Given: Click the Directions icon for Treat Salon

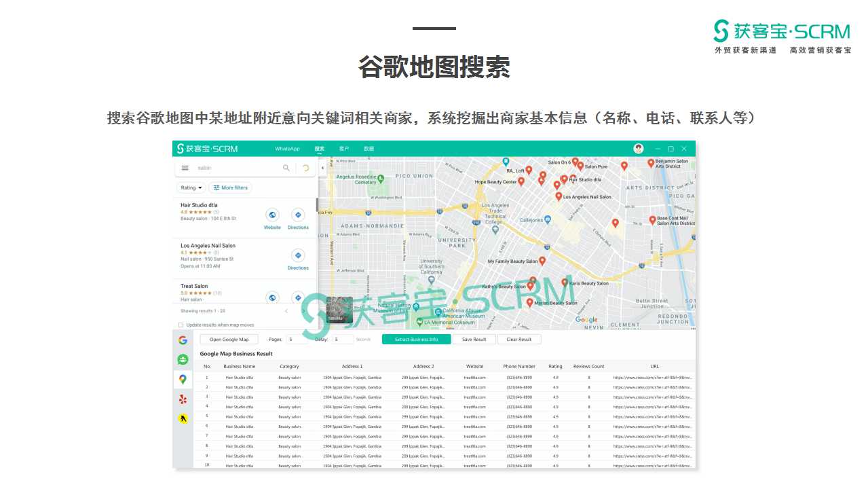Looking at the screenshot, I should click(x=298, y=297).
